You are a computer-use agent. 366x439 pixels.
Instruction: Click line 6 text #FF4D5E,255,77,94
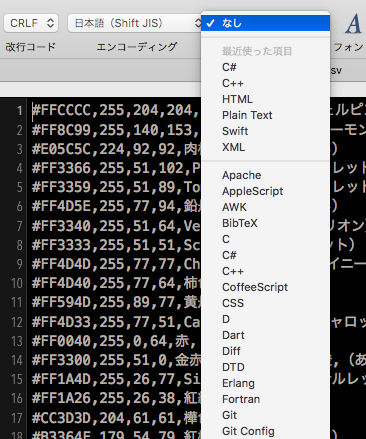coord(104,207)
